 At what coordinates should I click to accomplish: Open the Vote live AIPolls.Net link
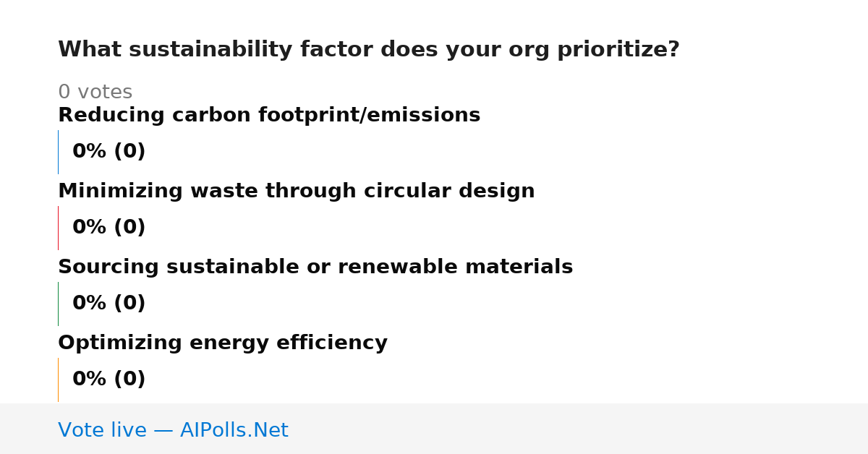(x=173, y=430)
